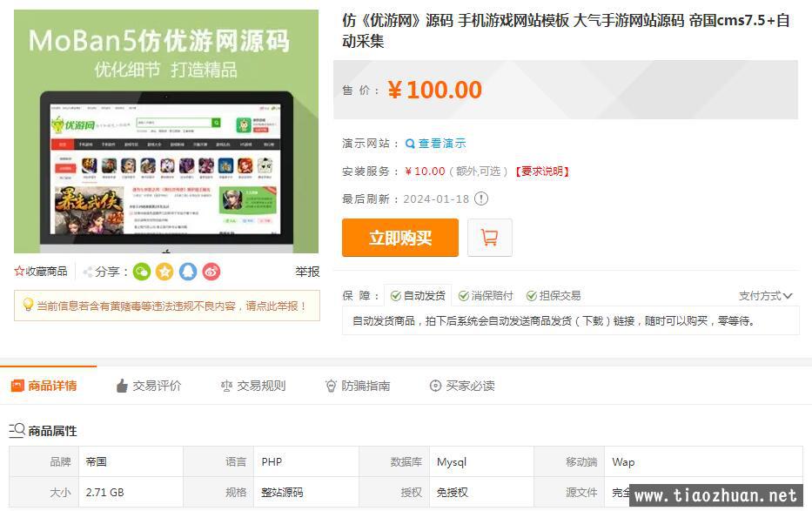Screen dimensions: 812x511
Task: Click the 举报 report link
Action: pos(307,272)
